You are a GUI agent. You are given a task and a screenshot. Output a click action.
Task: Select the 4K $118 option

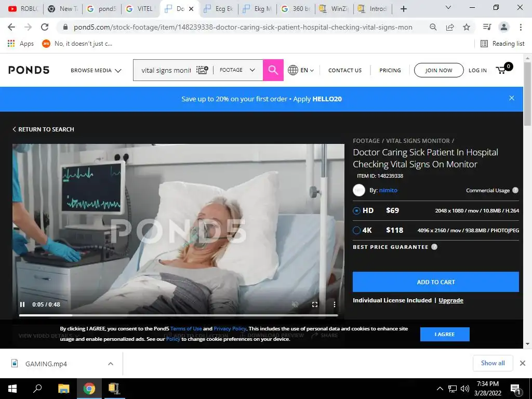pos(356,230)
